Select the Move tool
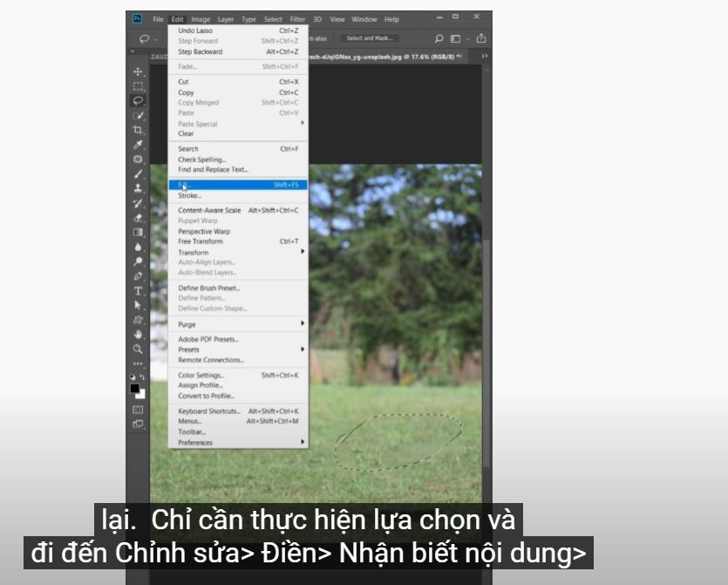This screenshot has height=585, width=728. (138, 72)
